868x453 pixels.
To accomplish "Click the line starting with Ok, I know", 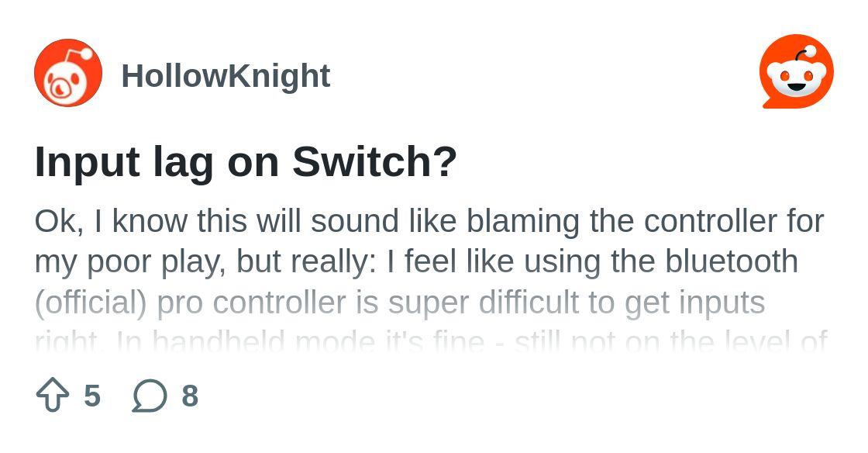I will click(429, 222).
